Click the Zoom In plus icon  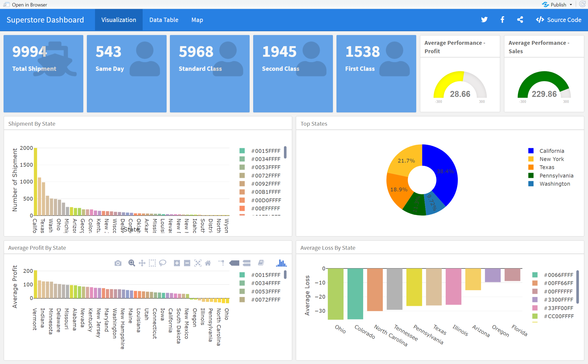coord(177,263)
